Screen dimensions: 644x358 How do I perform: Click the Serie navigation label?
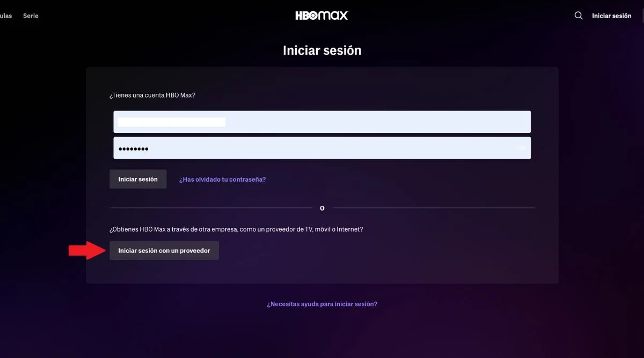(x=31, y=16)
